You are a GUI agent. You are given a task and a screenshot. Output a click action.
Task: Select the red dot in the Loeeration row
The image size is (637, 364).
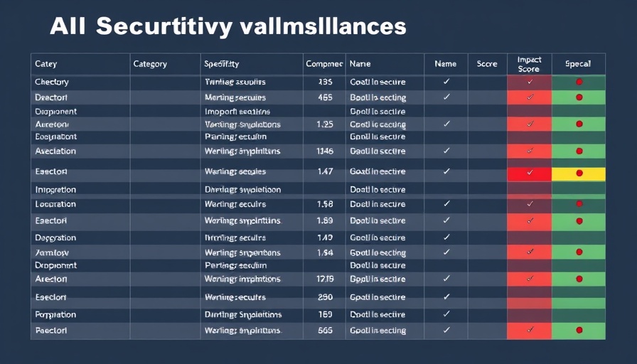[579, 203]
